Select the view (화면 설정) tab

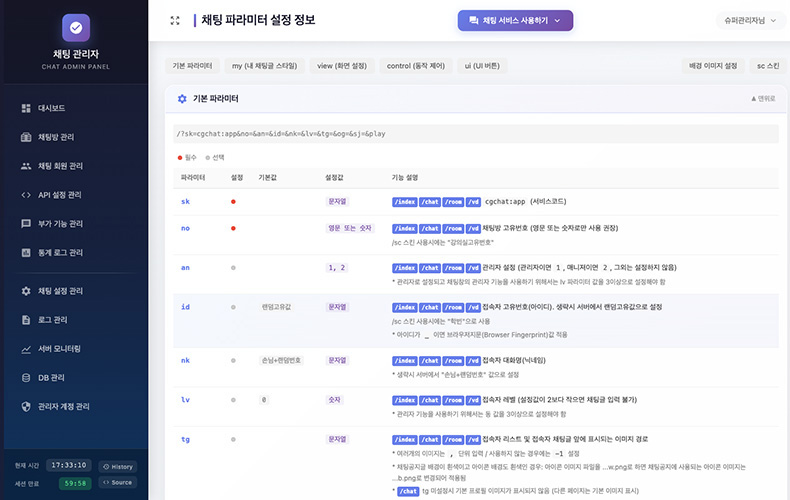pos(342,66)
